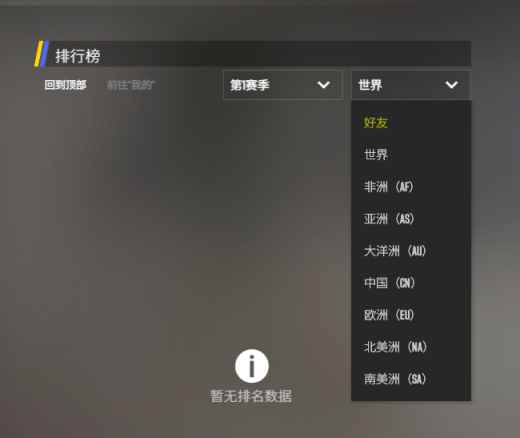Image resolution: width=520 pixels, height=438 pixels.
Task: Collapse the 世界 region dropdown
Action: point(411,85)
